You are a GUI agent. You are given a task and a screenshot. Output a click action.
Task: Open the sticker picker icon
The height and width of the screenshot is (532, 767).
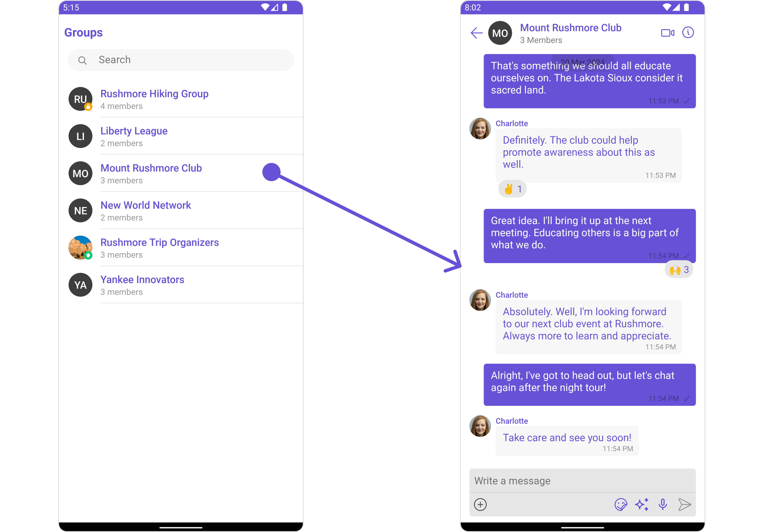[621, 505]
